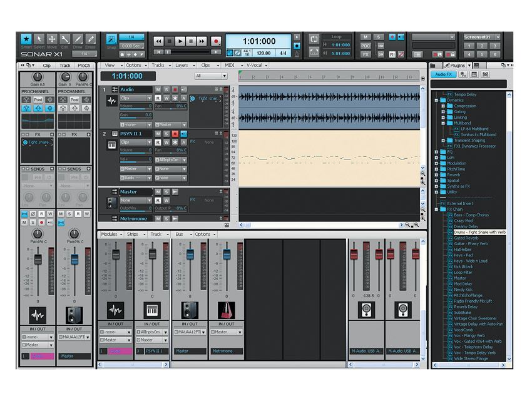Screen dimensions: 532x399
Task: Arm the PSYN II 1 track for recording
Action: pos(175,134)
